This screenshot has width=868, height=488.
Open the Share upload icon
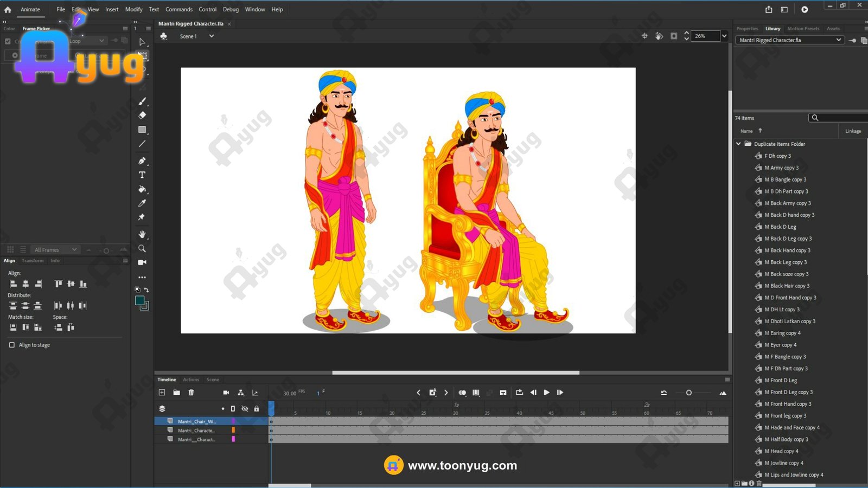pyautogui.click(x=769, y=9)
